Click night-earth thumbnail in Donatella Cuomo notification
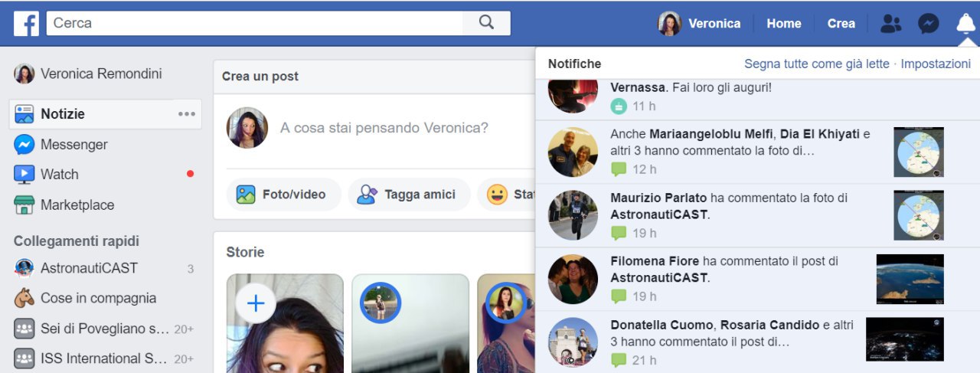The image size is (980, 373). coord(905,339)
